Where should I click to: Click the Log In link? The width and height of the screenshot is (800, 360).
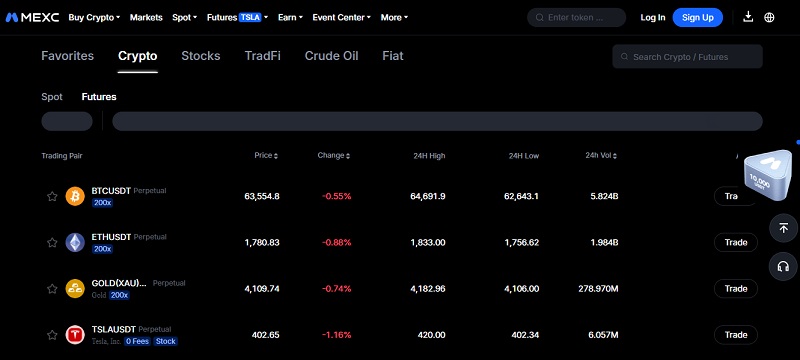click(x=653, y=17)
